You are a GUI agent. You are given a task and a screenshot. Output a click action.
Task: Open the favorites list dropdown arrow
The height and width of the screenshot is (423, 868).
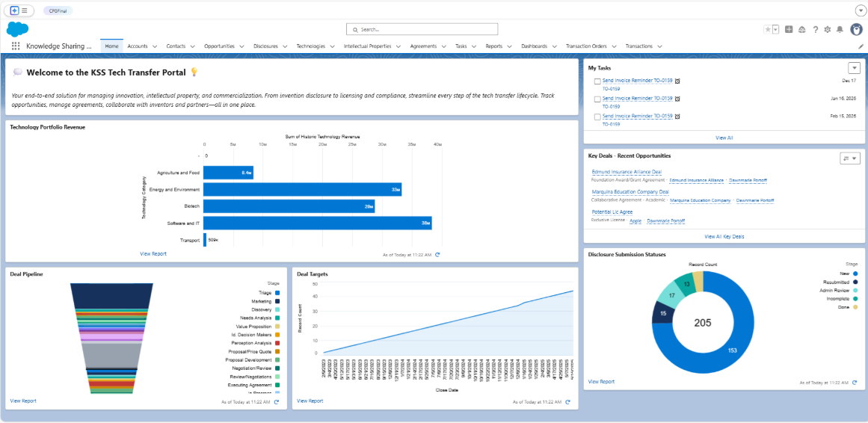click(x=775, y=29)
